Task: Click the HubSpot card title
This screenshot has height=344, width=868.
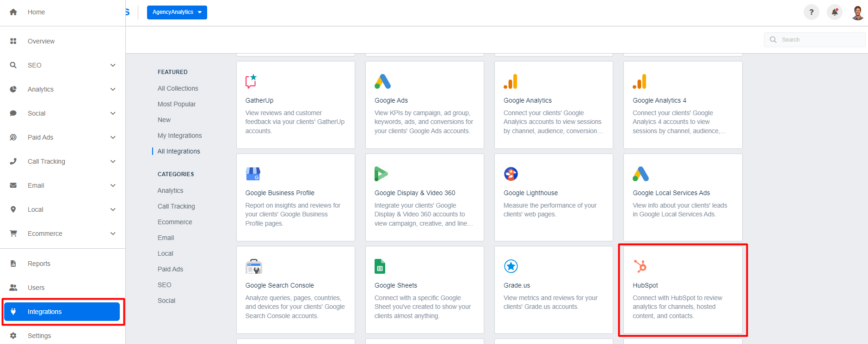Action: pos(645,285)
